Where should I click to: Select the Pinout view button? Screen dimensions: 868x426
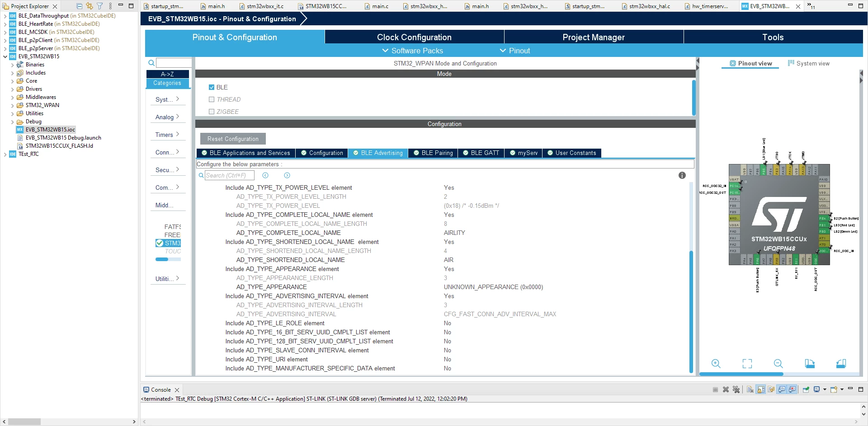pos(750,63)
